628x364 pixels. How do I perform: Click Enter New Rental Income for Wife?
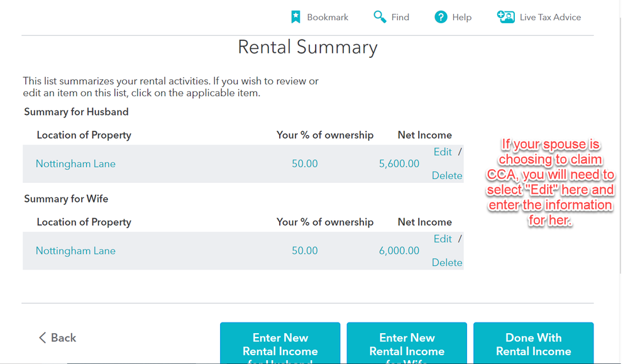pyautogui.click(x=407, y=344)
